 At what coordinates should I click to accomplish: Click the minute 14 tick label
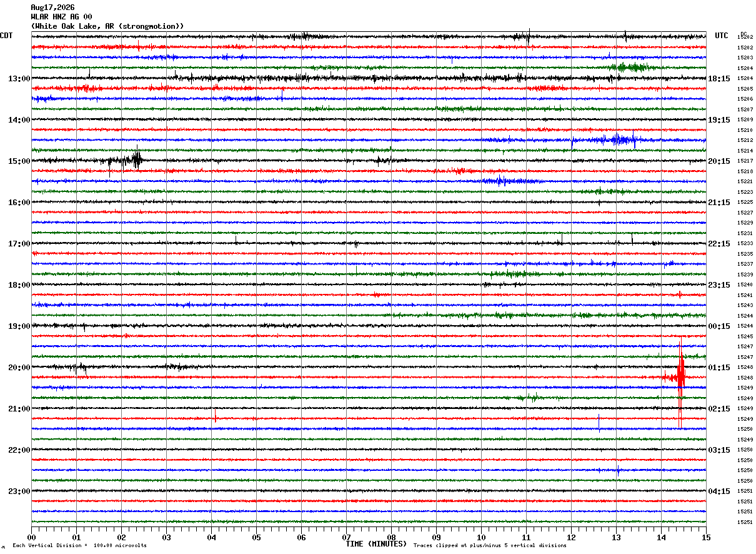tap(661, 537)
